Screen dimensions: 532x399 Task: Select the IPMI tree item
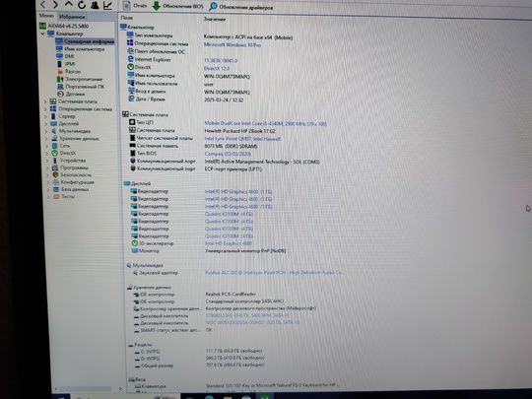[x=66, y=64]
